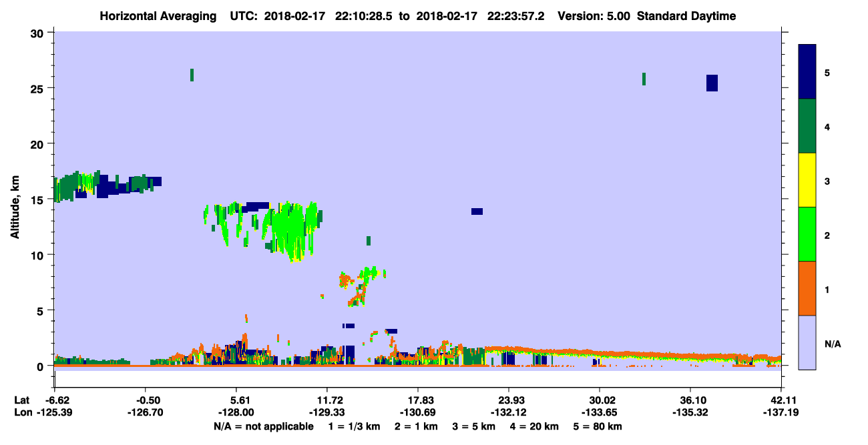The height and width of the screenshot is (445, 868).
Task: Click the altitude tick label 25
Action: click(x=39, y=89)
